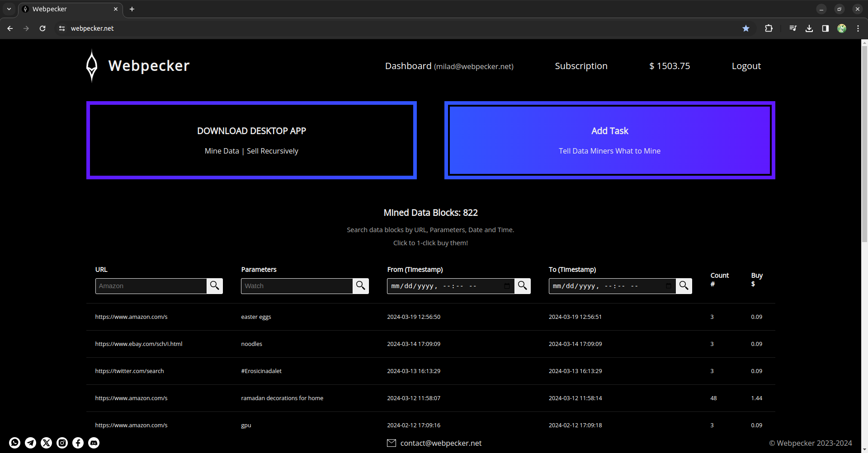
Task: Close the Webpecker browser tab
Action: [116, 9]
